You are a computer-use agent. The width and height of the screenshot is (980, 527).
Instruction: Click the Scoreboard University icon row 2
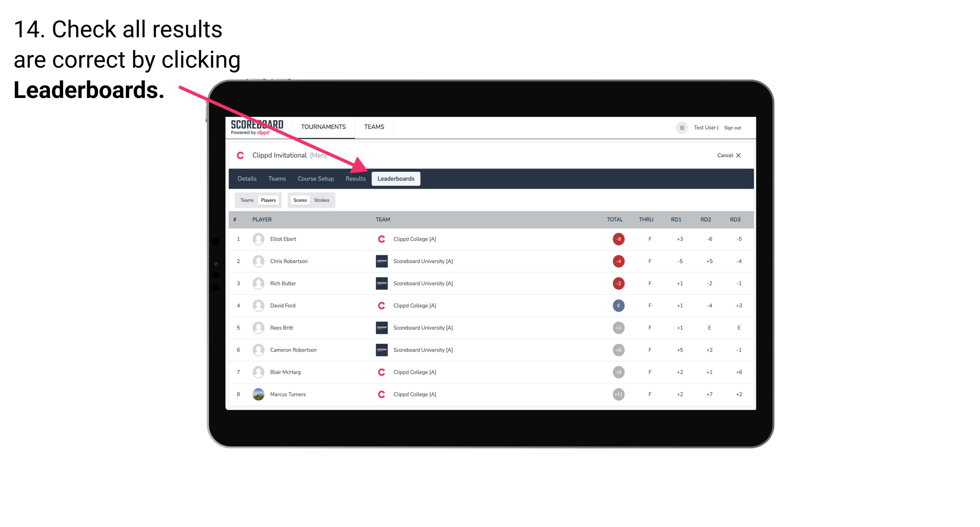[380, 261]
